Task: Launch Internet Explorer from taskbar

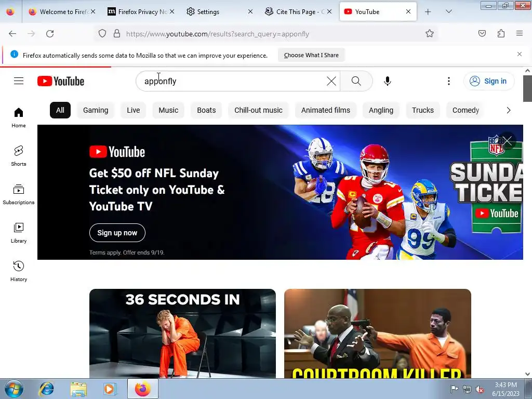Action: point(46,389)
